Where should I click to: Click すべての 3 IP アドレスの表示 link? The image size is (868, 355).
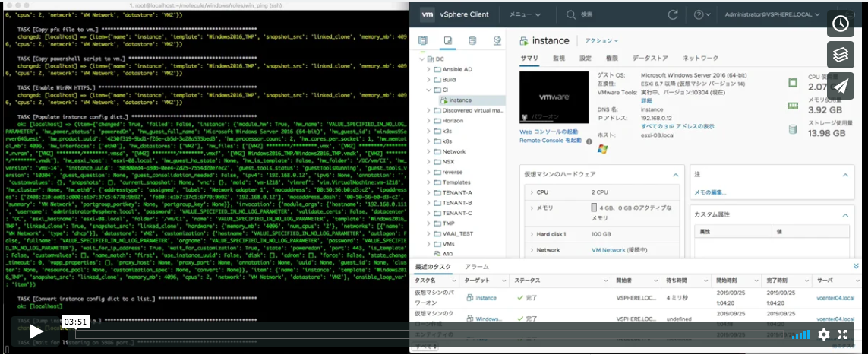[677, 127]
